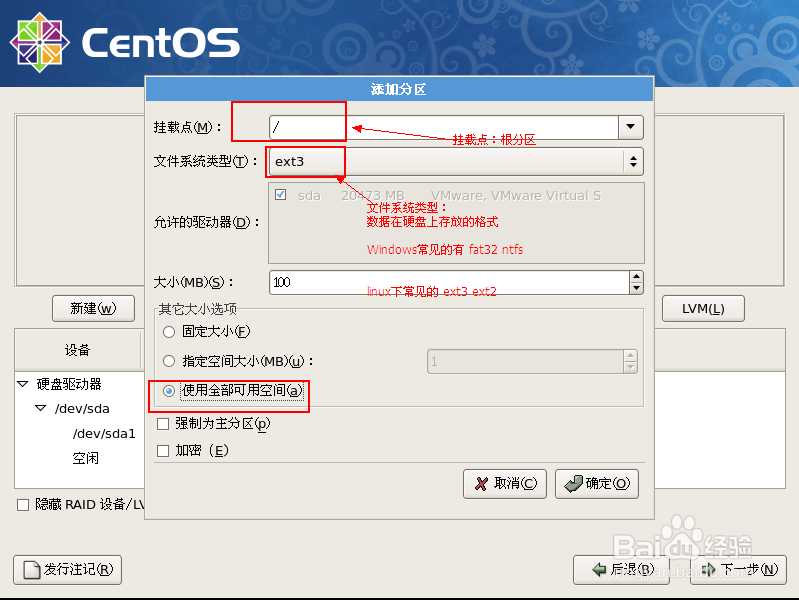This screenshot has height=600, width=799.
Task: Open the mount point dropdown arrow
Action: [630, 127]
